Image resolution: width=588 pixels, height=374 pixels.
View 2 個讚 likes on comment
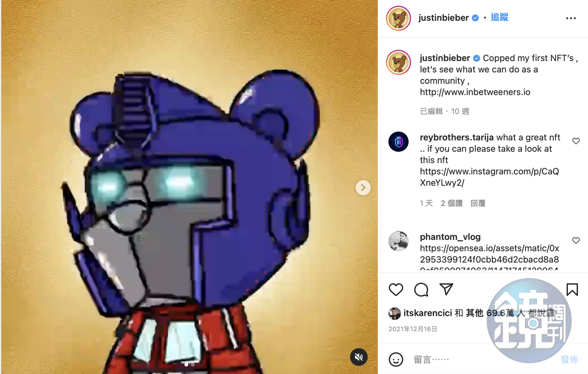(452, 203)
